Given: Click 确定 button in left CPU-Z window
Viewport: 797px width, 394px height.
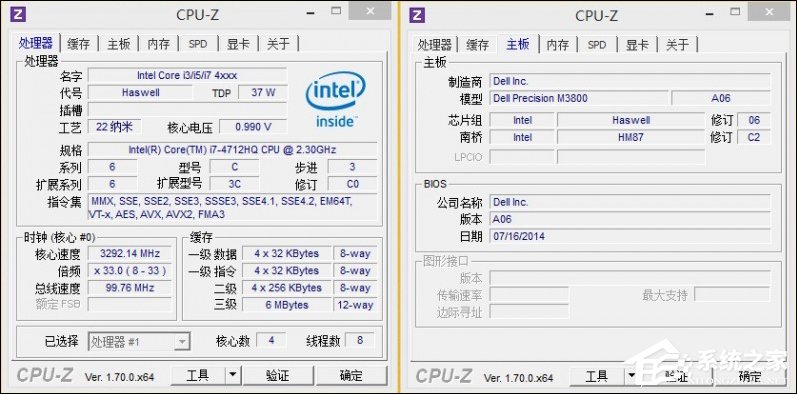Looking at the screenshot, I should click(351, 375).
